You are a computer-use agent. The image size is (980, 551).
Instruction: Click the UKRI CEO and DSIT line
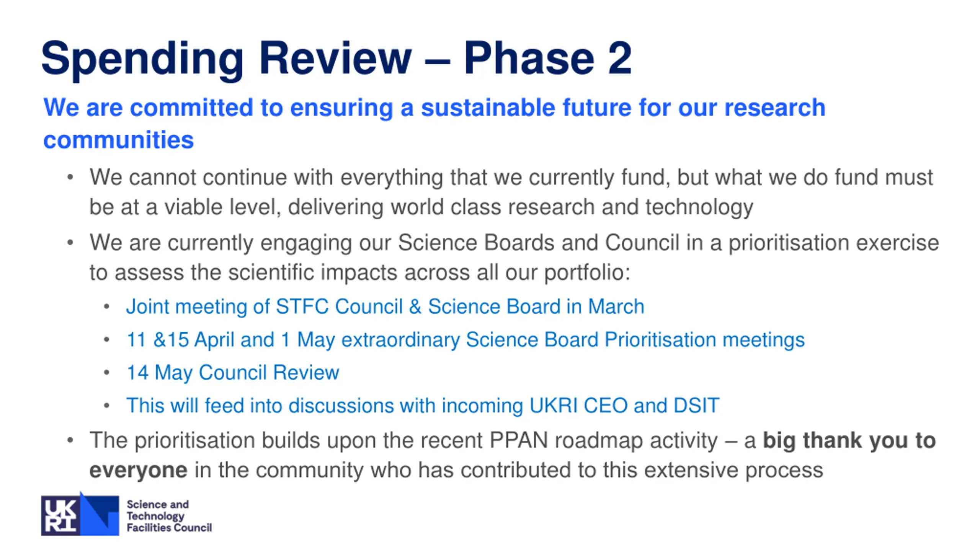pyautogui.click(x=423, y=406)
